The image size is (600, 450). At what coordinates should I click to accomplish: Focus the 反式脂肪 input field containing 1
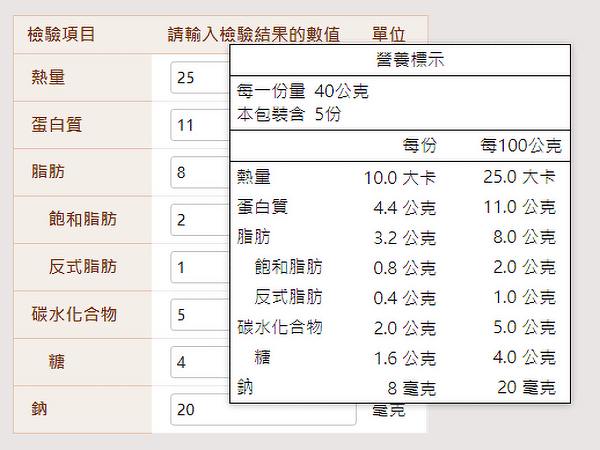(x=200, y=268)
